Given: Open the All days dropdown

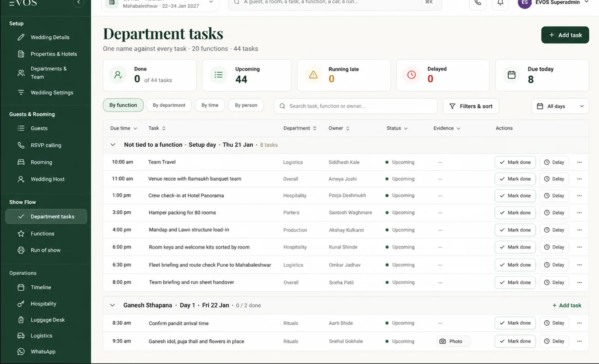Looking at the screenshot, I should pyautogui.click(x=560, y=106).
